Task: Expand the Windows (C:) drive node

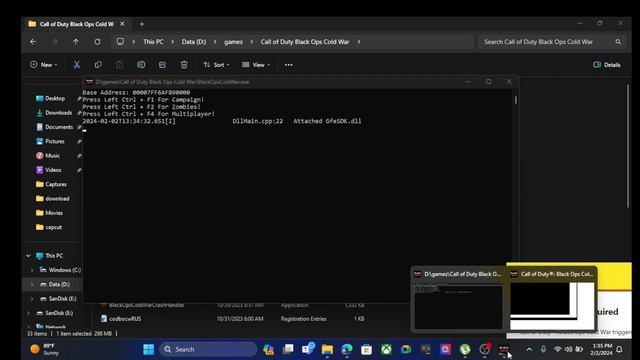Action: (x=32, y=270)
